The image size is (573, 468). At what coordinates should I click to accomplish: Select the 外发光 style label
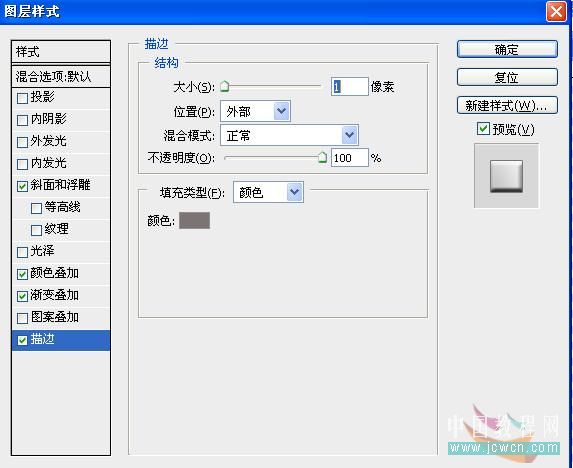coord(48,141)
